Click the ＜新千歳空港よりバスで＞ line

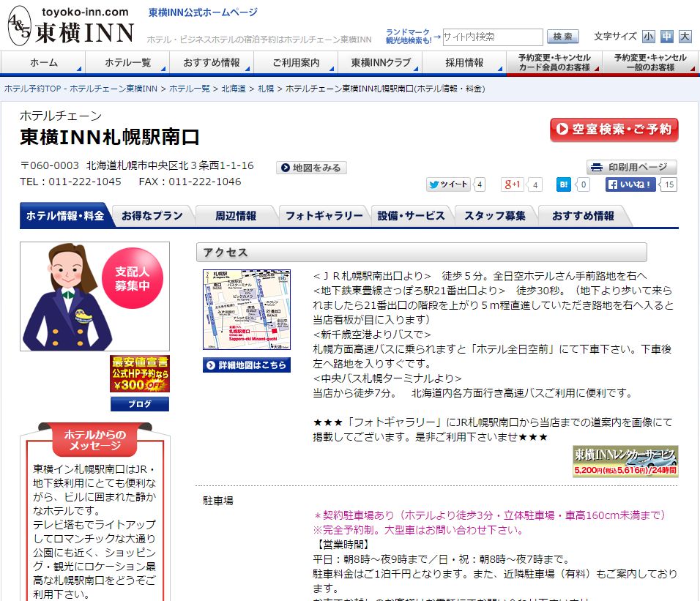[372, 335]
